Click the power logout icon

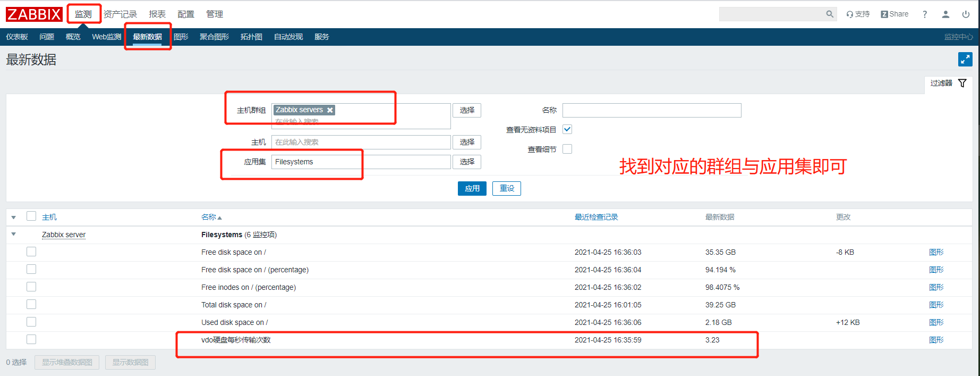click(966, 14)
